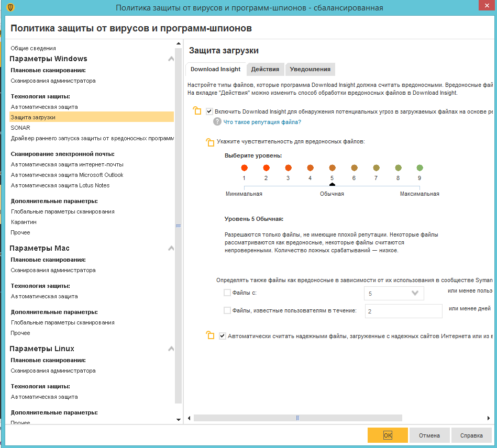Select sensitivity level 5 dot
This screenshot has height=448, width=497.
(x=332, y=167)
